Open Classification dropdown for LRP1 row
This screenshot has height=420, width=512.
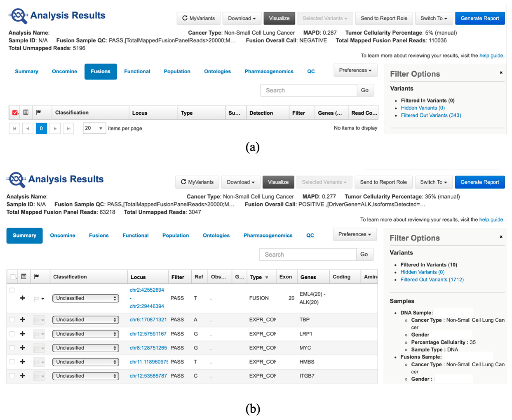[x=86, y=334]
